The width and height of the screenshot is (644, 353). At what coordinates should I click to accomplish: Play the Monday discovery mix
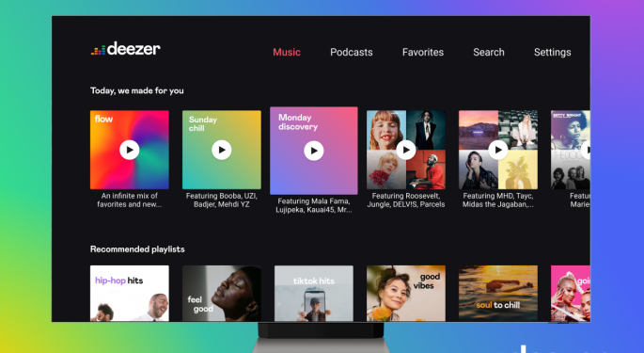pyautogui.click(x=314, y=151)
